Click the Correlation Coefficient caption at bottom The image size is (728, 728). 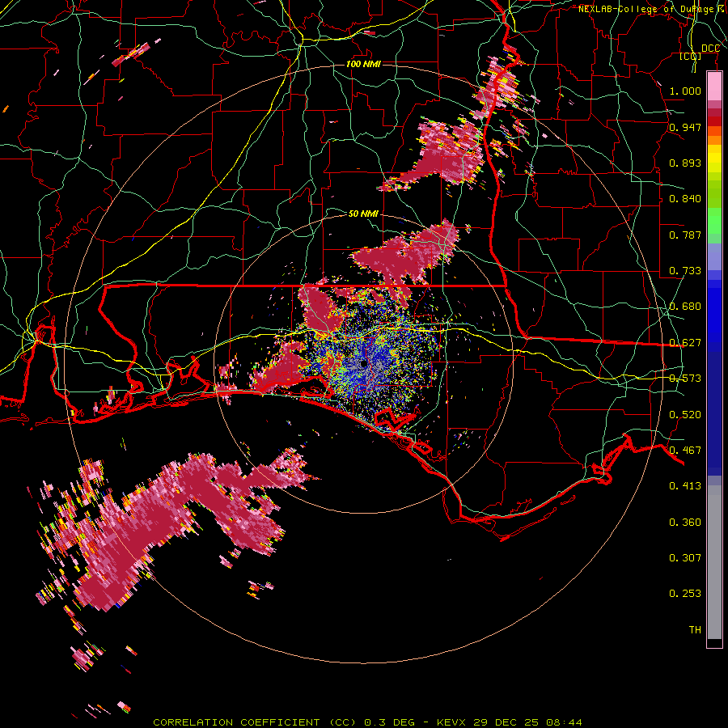coord(366,722)
